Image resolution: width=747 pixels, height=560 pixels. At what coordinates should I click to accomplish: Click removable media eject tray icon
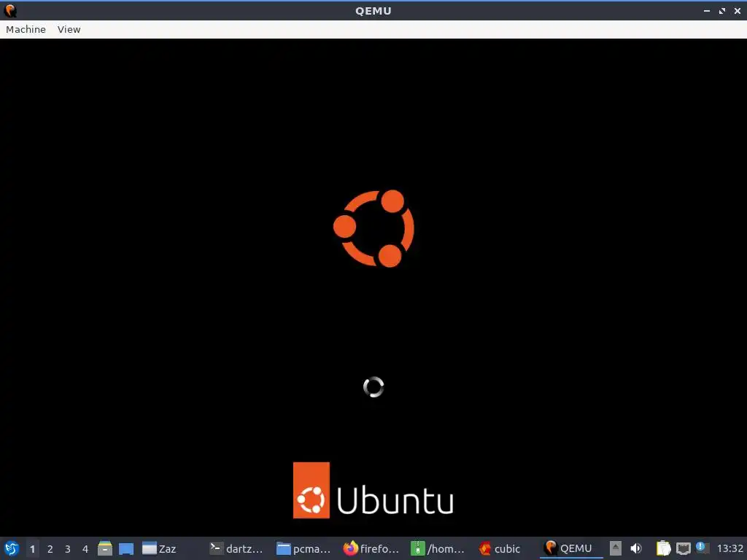coord(616,548)
